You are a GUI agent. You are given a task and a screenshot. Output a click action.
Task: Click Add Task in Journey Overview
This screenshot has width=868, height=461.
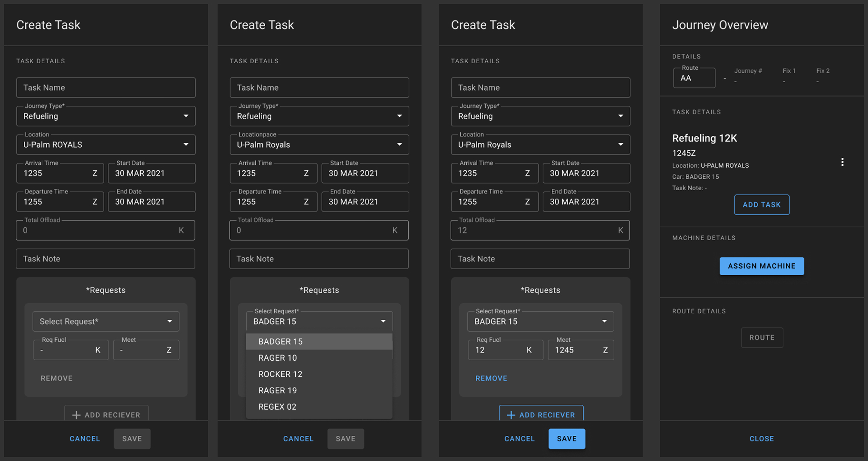(x=762, y=205)
